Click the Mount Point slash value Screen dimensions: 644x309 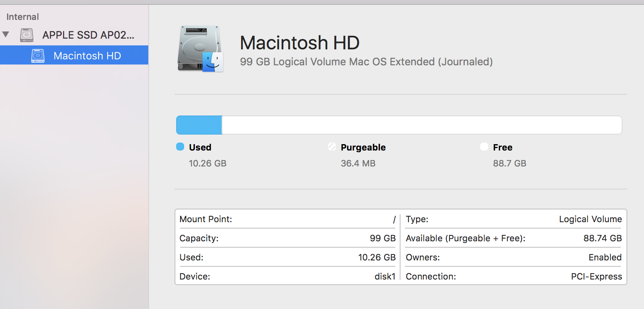point(394,219)
